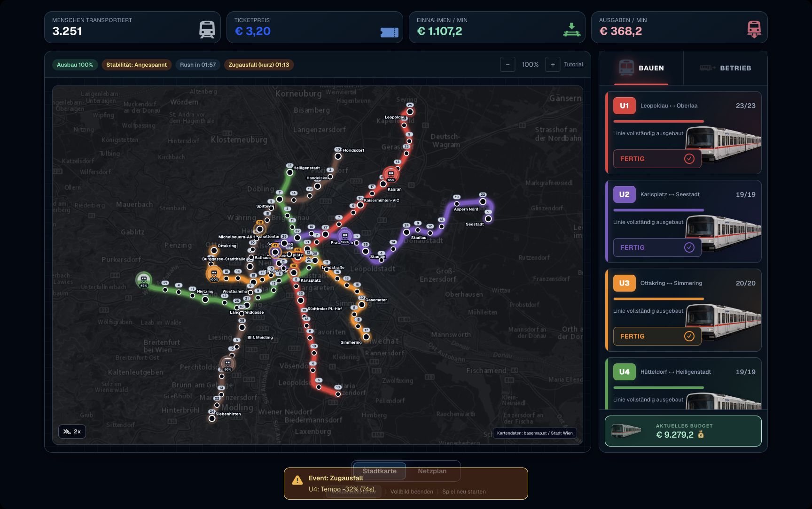Click the U2 train thumbnail image
Image resolution: width=812 pixels, height=509 pixels.
(724, 233)
